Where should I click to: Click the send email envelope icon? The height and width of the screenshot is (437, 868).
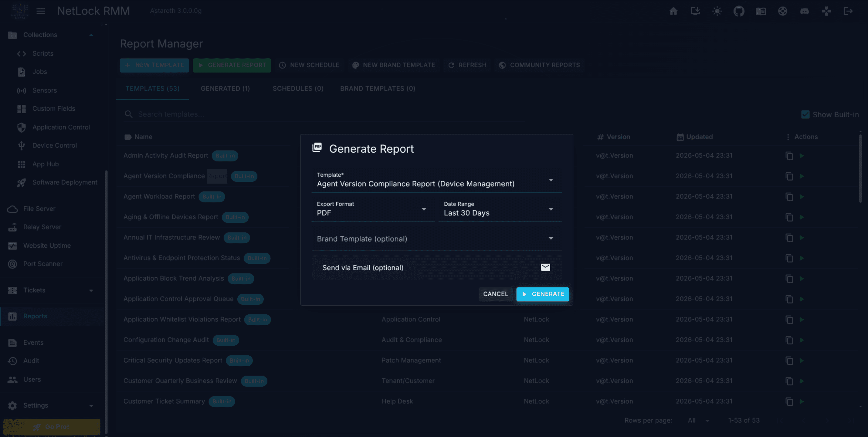[x=545, y=267]
